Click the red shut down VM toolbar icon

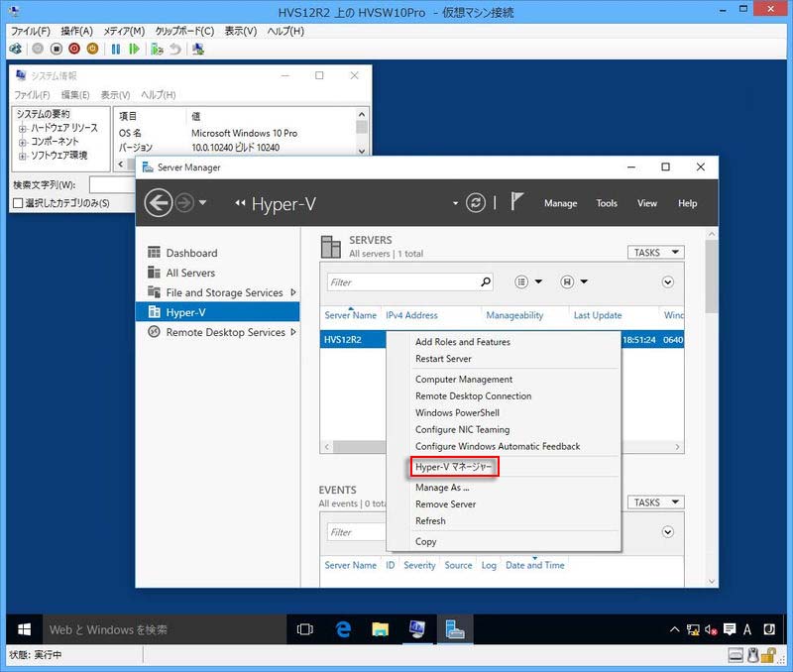point(74,49)
